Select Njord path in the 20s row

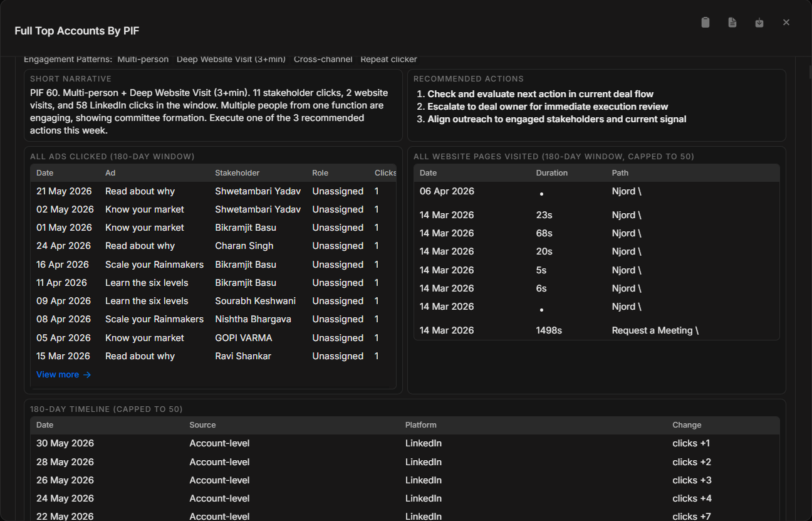pos(627,251)
